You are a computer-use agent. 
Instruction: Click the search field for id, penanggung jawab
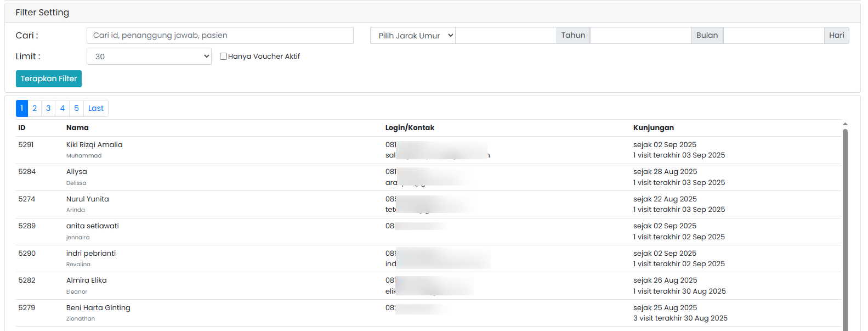[x=220, y=35]
